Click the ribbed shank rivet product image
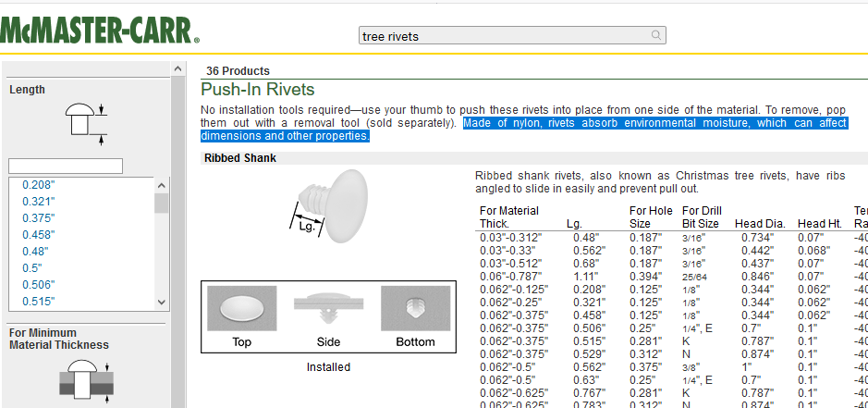868x408 pixels. point(329,206)
